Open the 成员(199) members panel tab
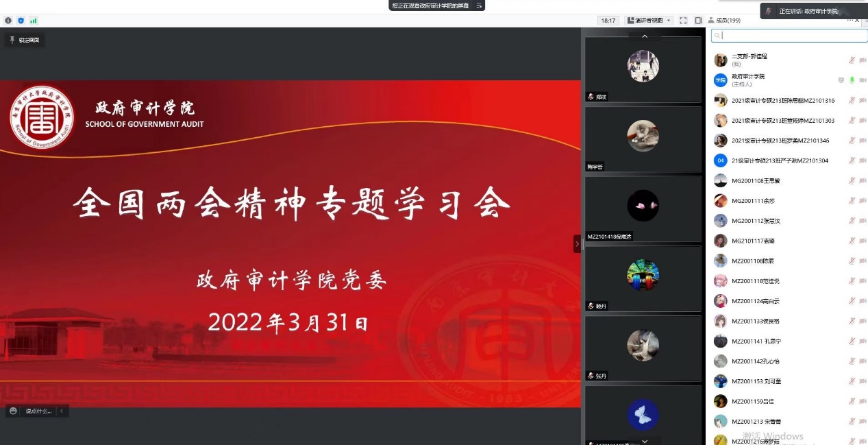Viewport: 868px width, 445px height. coord(728,21)
